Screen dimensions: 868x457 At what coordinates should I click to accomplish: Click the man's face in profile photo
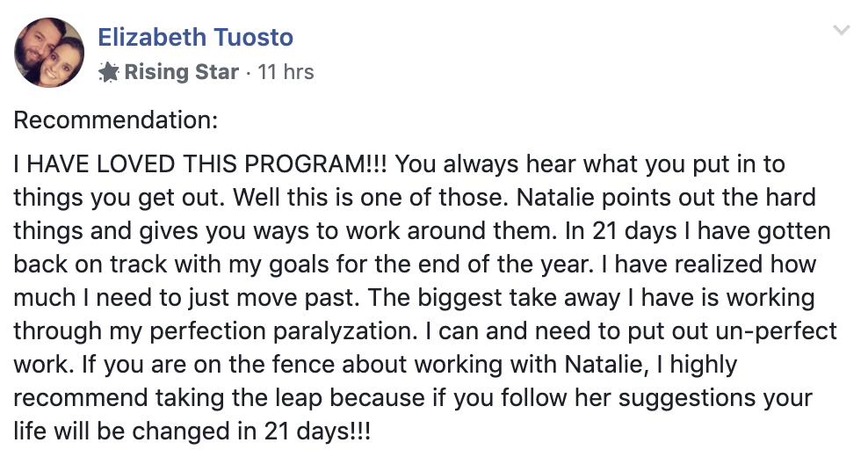(x=33, y=44)
